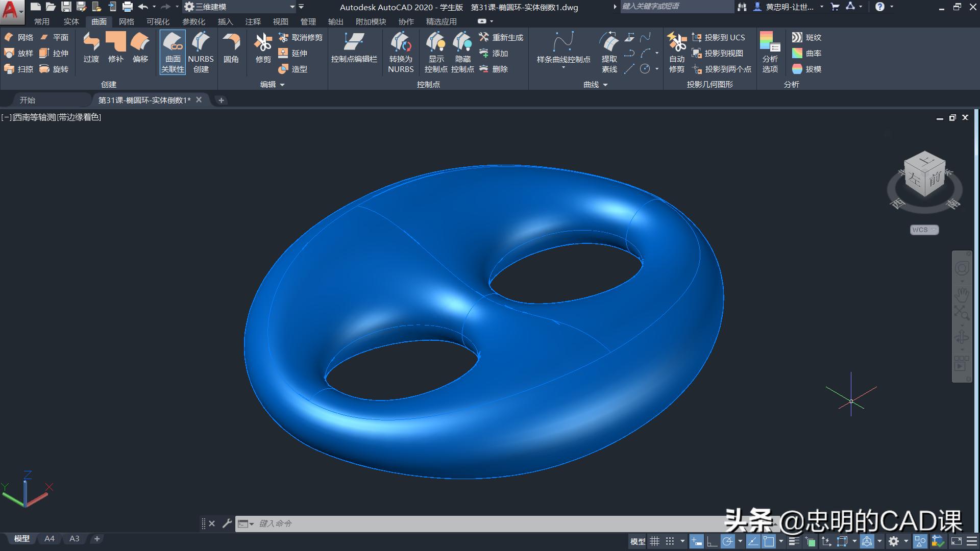Toggle grid display in status bar
Screen dimensions: 980x551
tap(654, 541)
